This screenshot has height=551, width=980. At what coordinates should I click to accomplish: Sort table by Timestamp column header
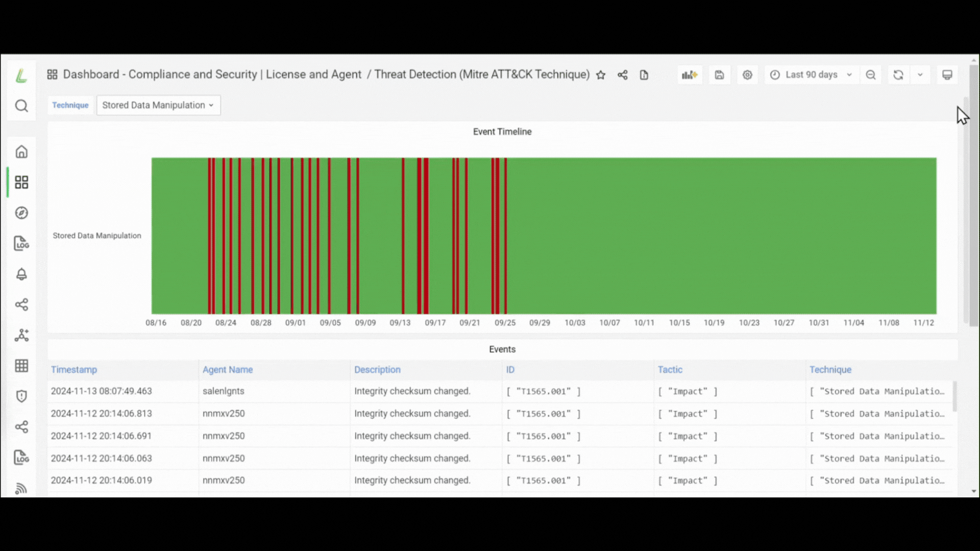coord(74,370)
